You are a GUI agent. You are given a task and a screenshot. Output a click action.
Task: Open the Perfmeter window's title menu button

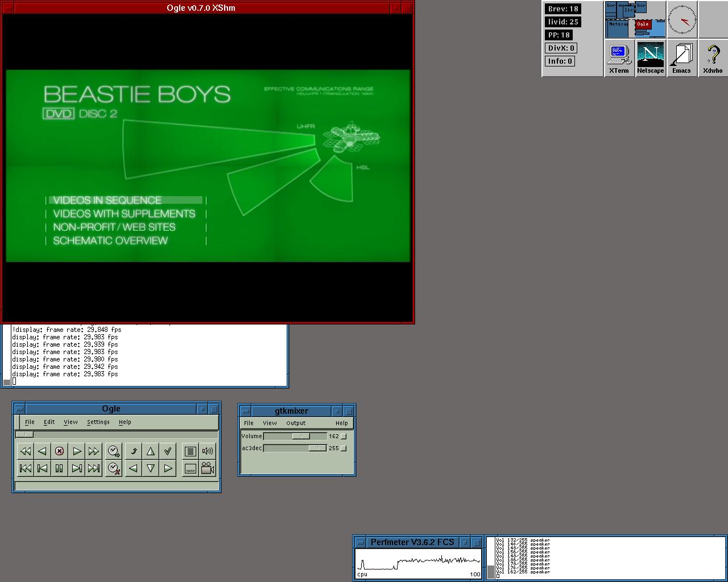click(360, 542)
